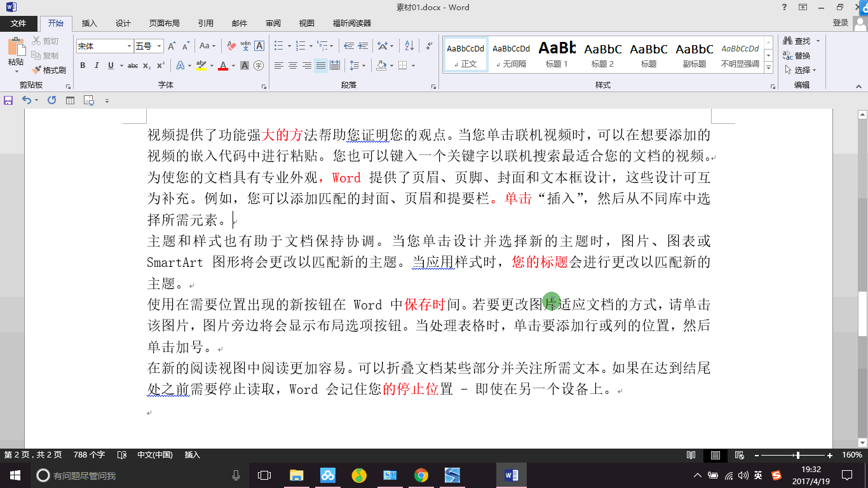
Task: Switch to the References (引用) tab
Action: [x=206, y=24]
